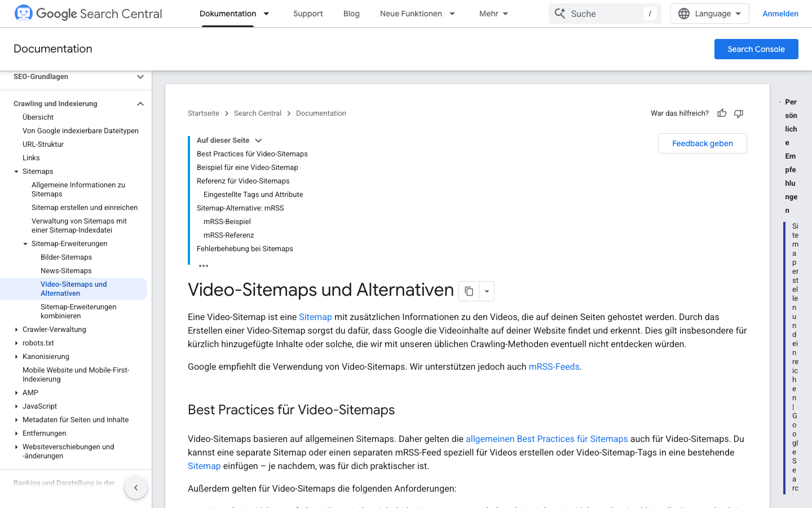Collapse the Sitemaps tree arrow
812x508 pixels.
pyautogui.click(x=16, y=172)
